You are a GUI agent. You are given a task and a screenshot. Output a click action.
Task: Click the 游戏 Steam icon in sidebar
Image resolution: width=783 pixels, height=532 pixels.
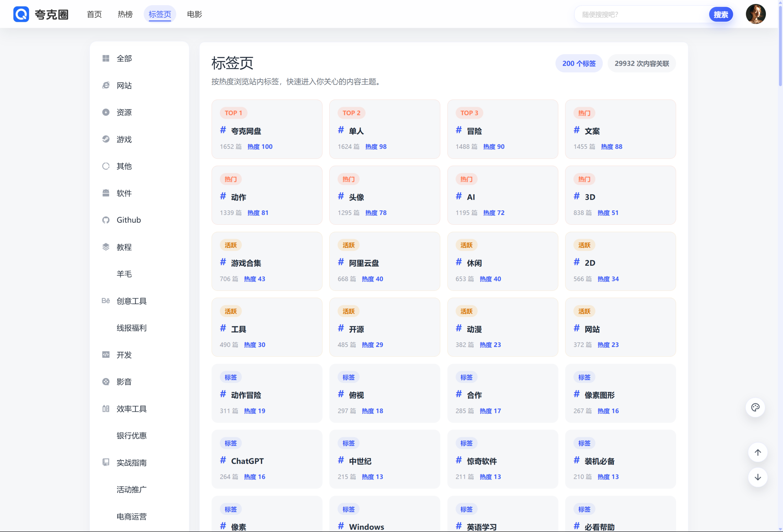tap(106, 139)
